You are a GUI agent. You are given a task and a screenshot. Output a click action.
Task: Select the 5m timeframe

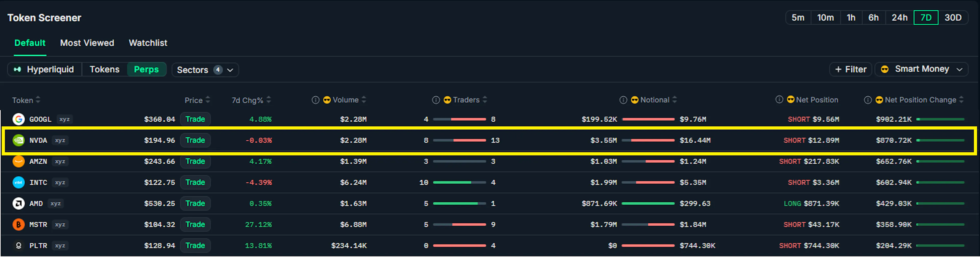pyautogui.click(x=798, y=18)
